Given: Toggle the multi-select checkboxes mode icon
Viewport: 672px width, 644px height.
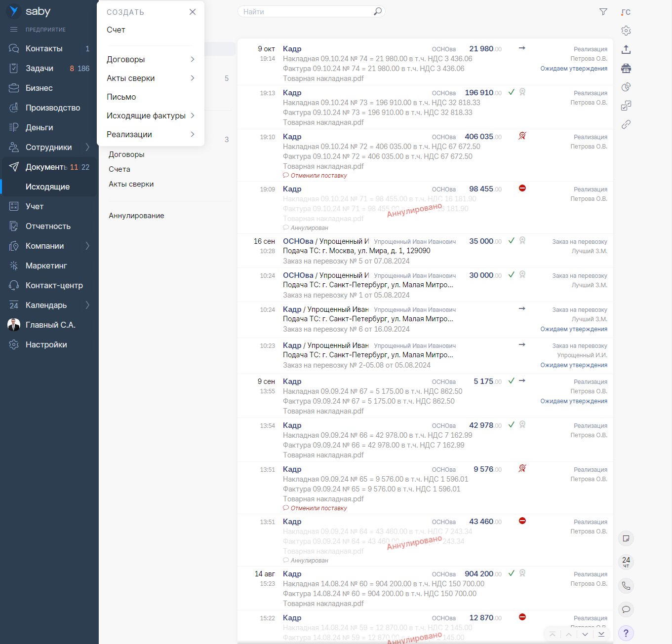Looking at the screenshot, I should pyautogui.click(x=626, y=106).
